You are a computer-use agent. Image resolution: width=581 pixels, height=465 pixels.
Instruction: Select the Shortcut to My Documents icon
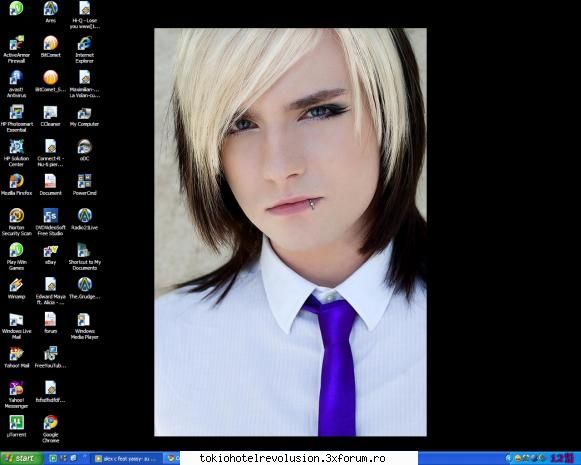(x=84, y=256)
